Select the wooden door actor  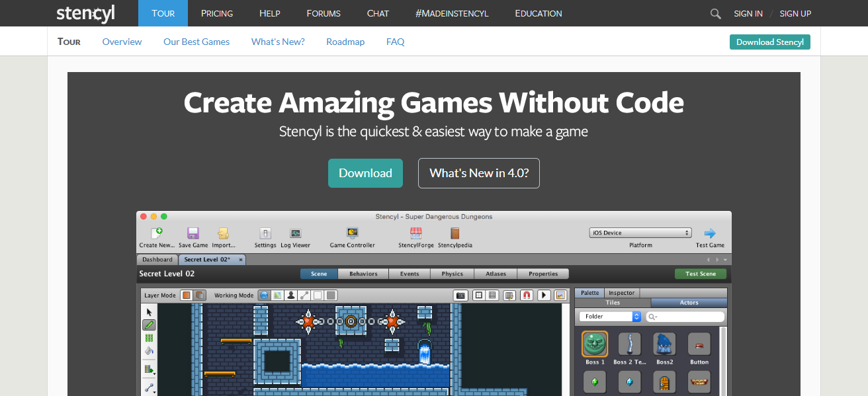point(664,381)
